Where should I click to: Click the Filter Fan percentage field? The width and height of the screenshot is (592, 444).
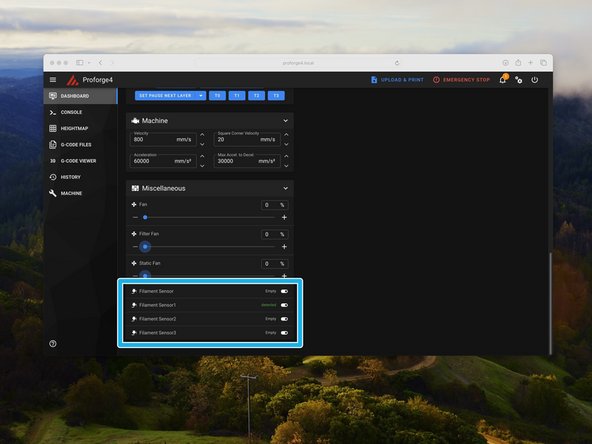[274, 234]
